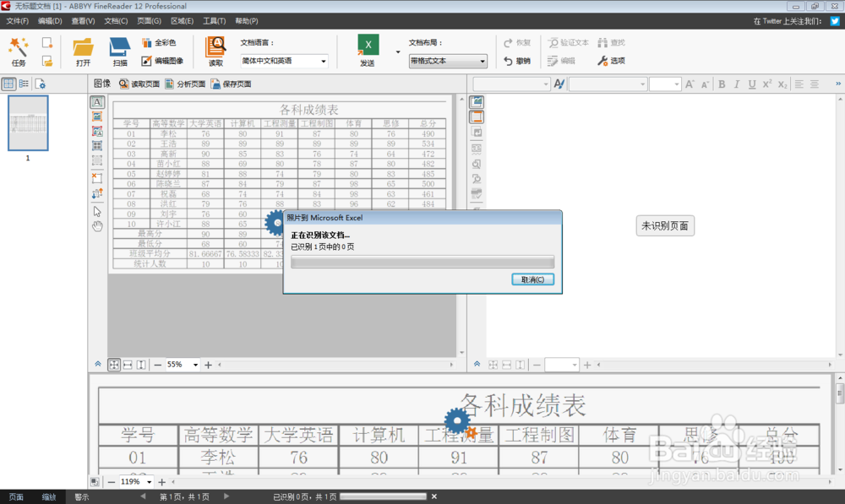Screen dimensions: 845x504
Task: Zoom in the zoom pane with the plus
Action: [161, 482]
